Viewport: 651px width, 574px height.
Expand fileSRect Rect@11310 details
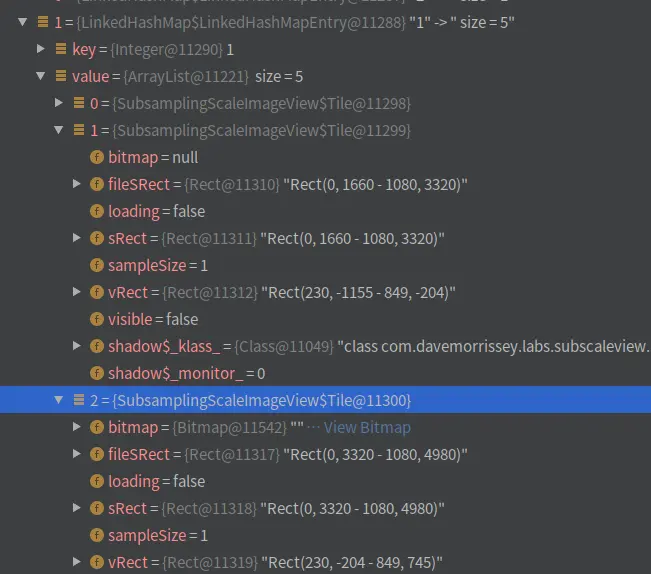point(76,184)
